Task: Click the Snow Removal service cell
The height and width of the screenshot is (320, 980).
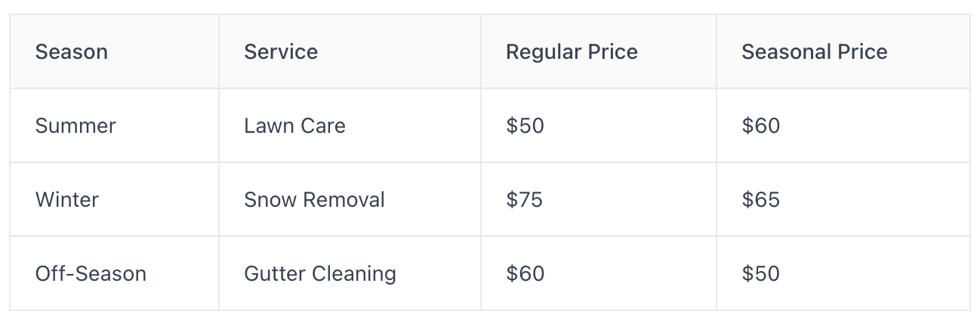Action: [x=350, y=199]
